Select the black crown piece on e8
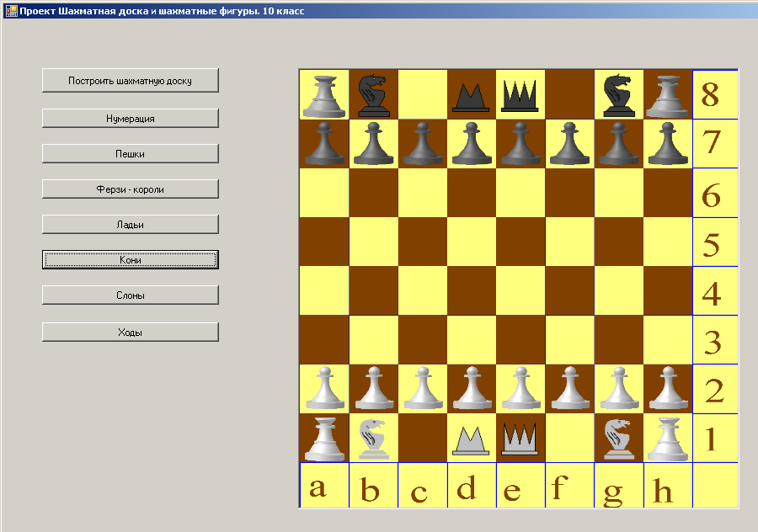 pyautogui.click(x=520, y=95)
